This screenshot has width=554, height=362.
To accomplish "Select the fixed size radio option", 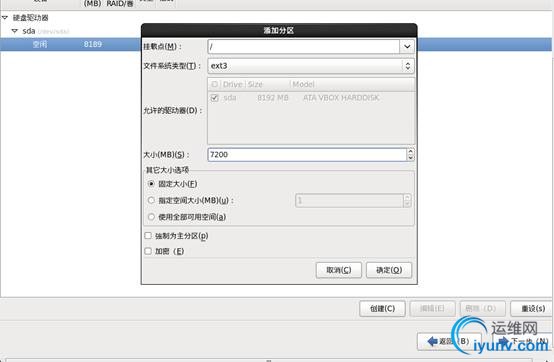I will click(151, 184).
